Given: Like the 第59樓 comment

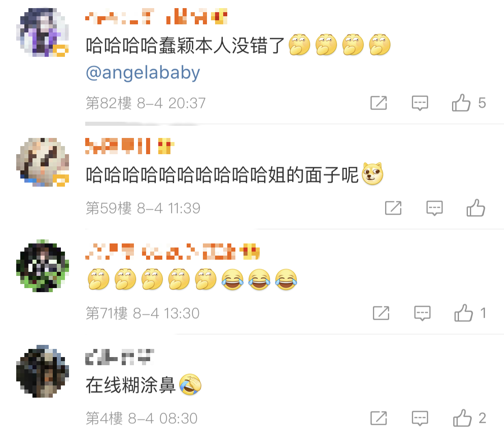Looking at the screenshot, I should point(476,208).
